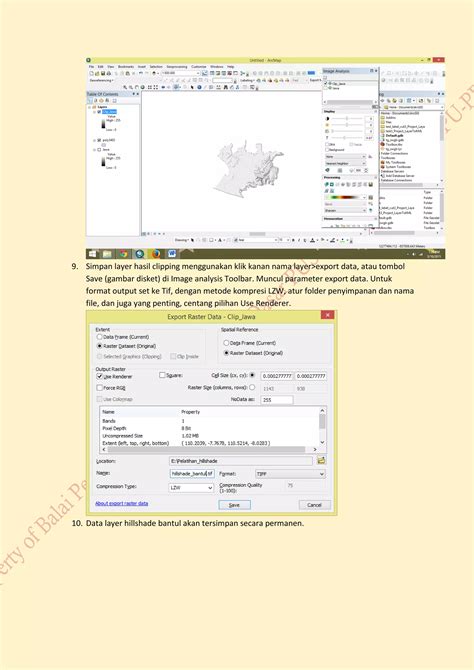The width and height of the screenshot is (474, 670).
Task: Click the Windows Start button on taskbar
Action: pos(92,254)
